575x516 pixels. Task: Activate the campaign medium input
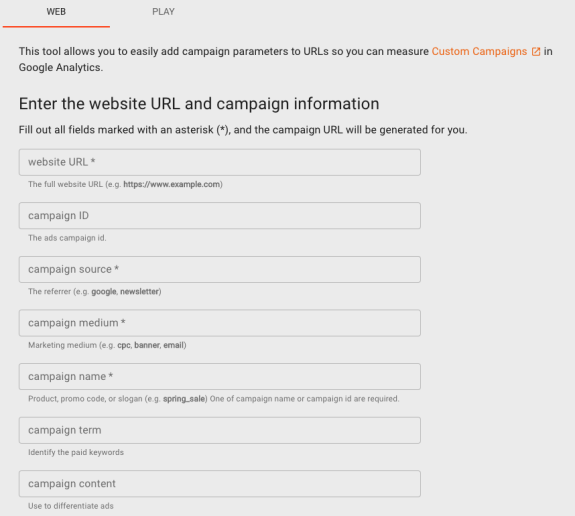(220, 323)
